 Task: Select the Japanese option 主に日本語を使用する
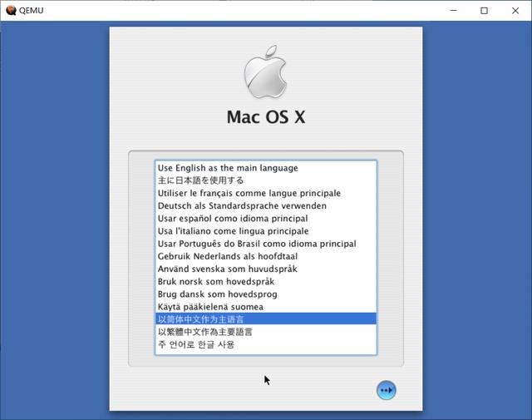point(266,180)
